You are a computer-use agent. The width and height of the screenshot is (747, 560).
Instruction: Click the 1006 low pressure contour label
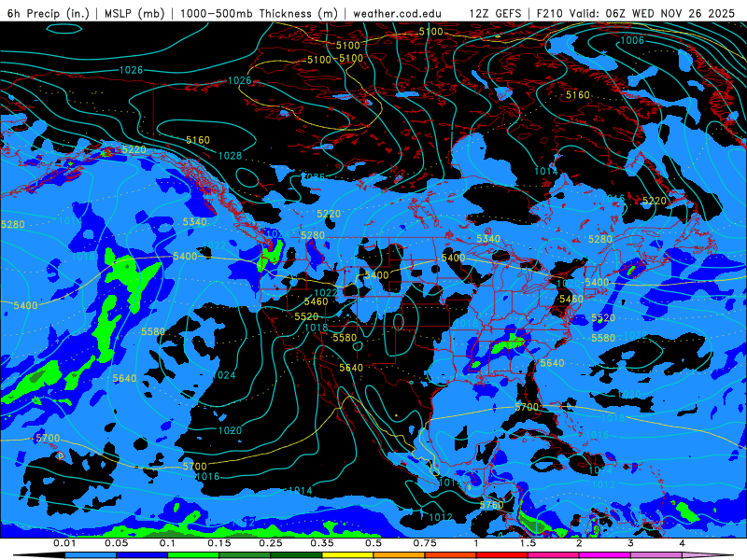(x=632, y=40)
